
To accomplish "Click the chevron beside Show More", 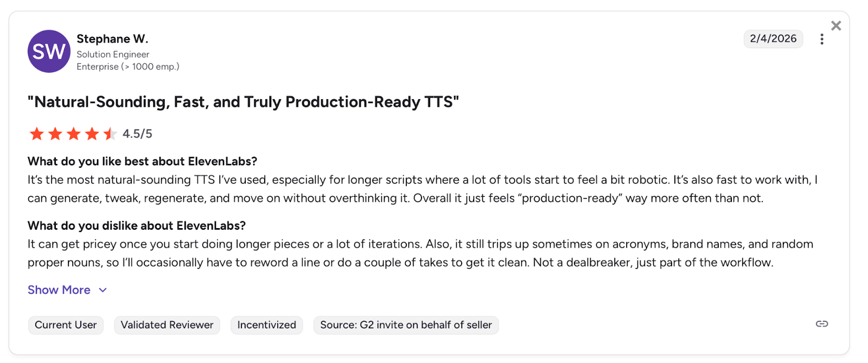I will coord(103,290).
